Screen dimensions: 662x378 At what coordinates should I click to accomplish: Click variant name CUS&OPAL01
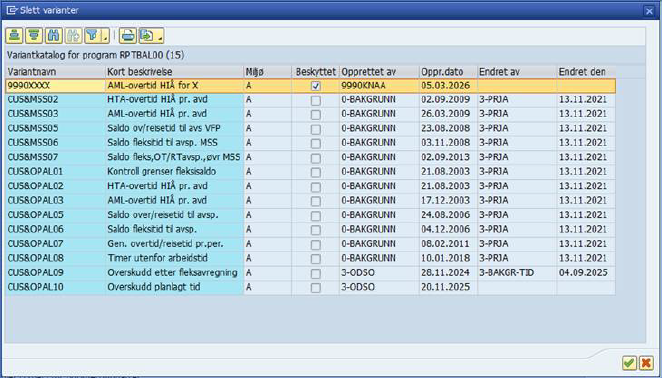point(55,172)
